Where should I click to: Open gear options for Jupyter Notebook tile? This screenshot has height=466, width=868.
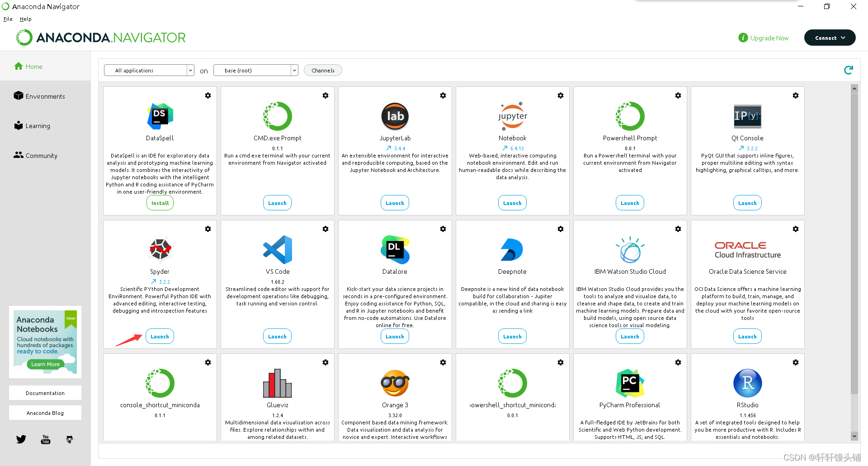click(x=561, y=95)
